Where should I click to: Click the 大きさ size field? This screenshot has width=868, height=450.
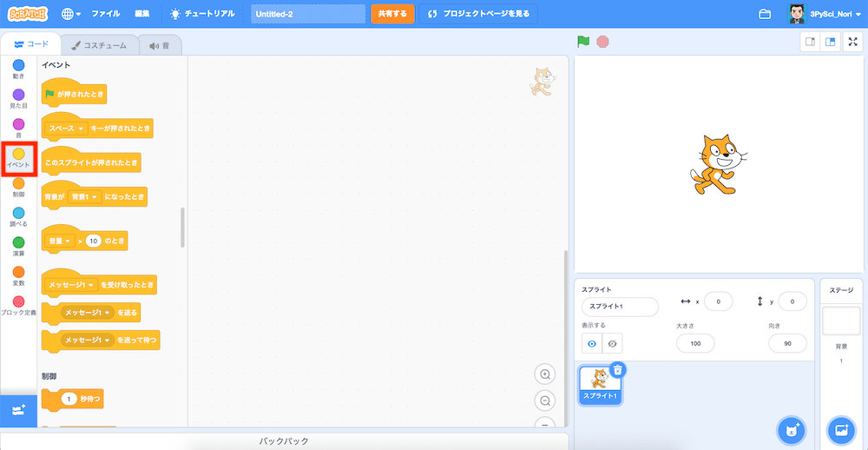point(695,344)
